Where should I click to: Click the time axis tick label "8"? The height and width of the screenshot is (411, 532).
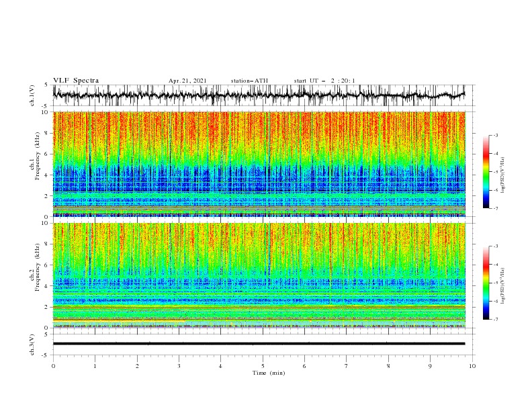388,366
